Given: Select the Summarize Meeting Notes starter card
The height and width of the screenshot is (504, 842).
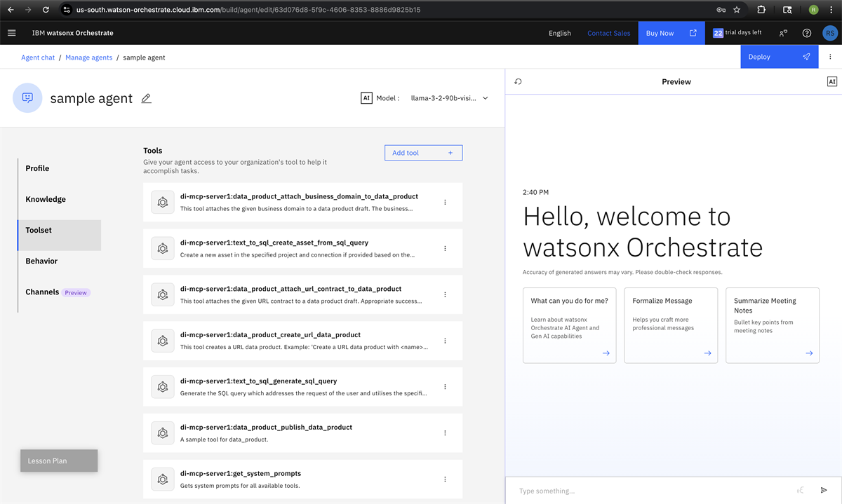Looking at the screenshot, I should click(773, 325).
